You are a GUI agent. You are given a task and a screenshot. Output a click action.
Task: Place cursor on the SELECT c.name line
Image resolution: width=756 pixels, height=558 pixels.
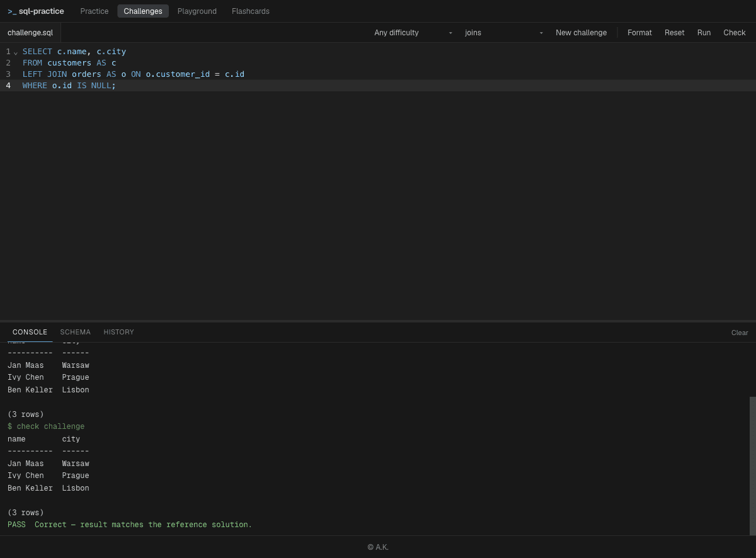[x=74, y=52]
